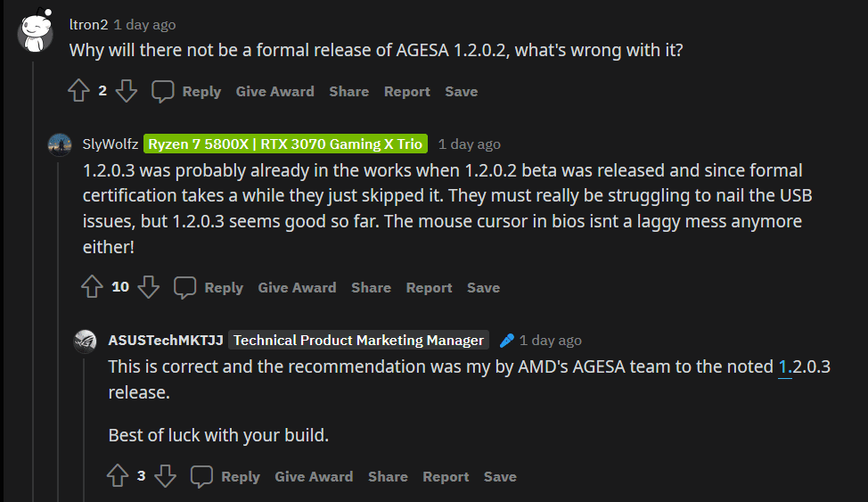Downvote SlyWolfz's comment

click(149, 287)
